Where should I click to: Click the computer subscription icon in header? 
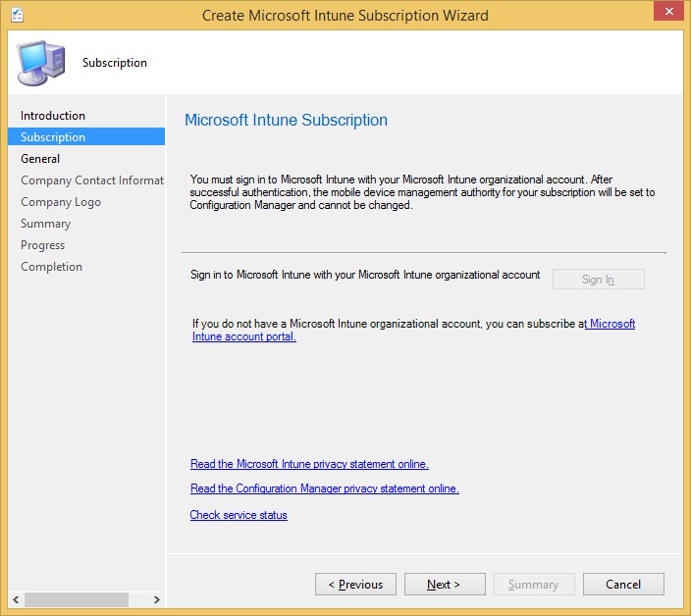[40, 64]
